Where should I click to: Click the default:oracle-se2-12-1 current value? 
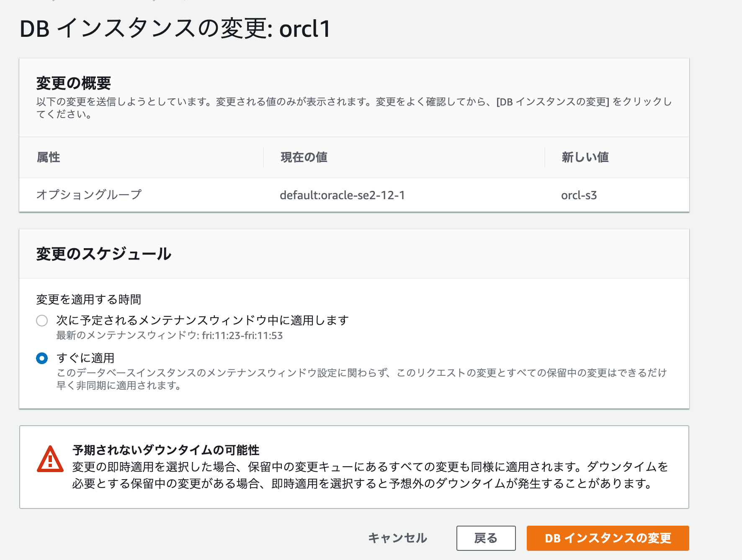coord(342,195)
